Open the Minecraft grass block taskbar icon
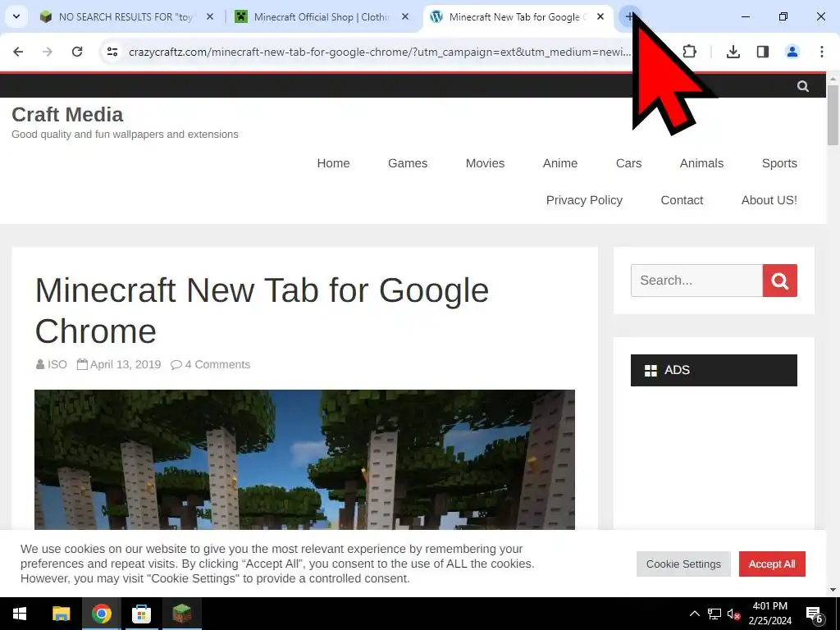This screenshot has height=630, width=840. click(181, 614)
